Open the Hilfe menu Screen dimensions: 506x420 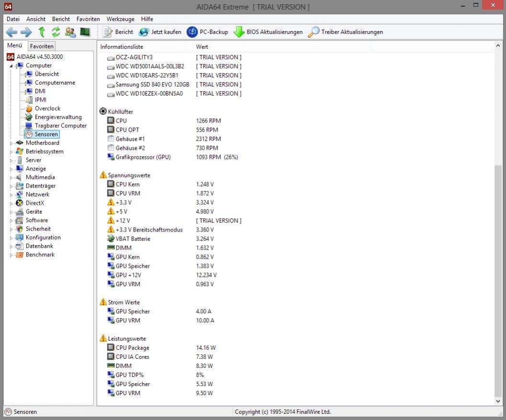[147, 19]
